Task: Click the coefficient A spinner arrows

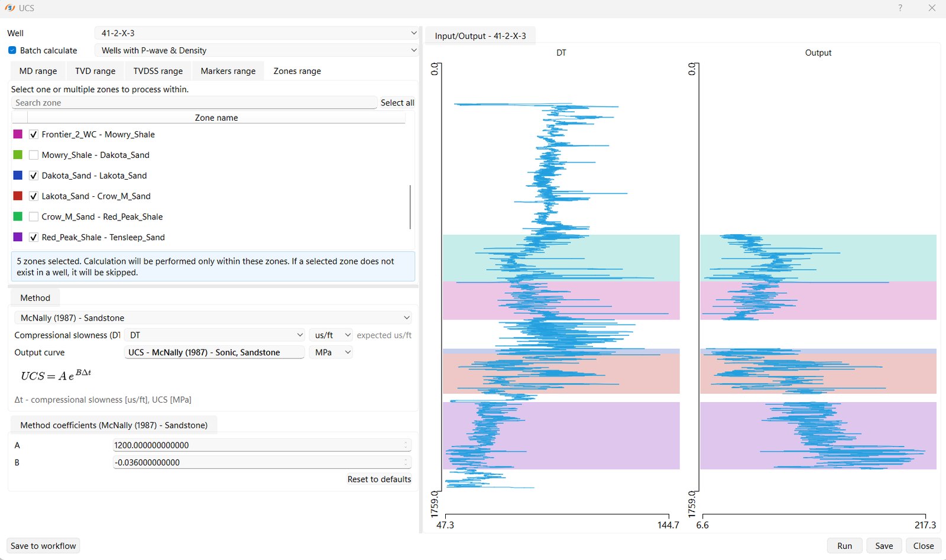Action: (406, 445)
